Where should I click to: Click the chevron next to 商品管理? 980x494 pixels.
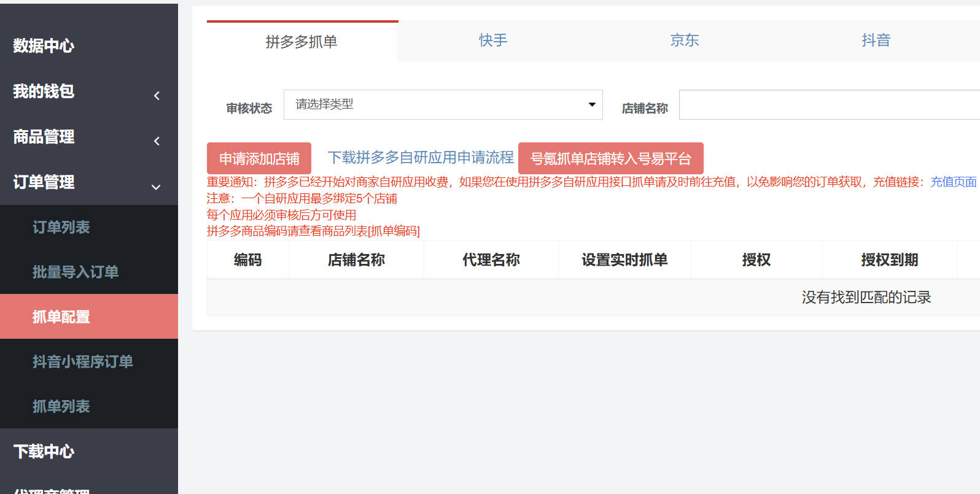(157, 141)
